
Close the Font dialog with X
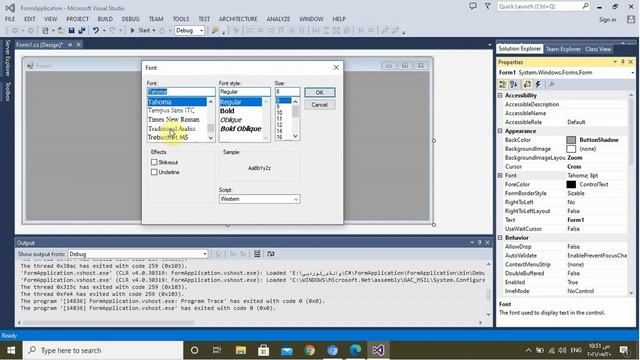(336, 67)
